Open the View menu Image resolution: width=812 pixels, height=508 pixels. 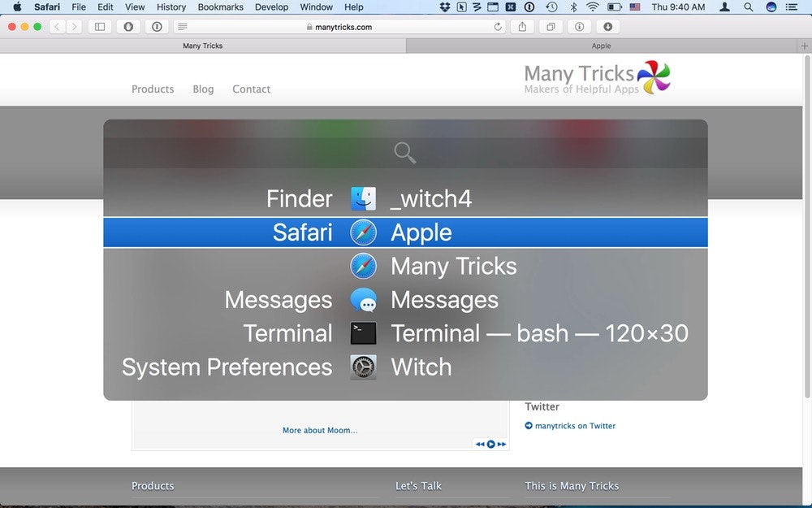tap(135, 7)
